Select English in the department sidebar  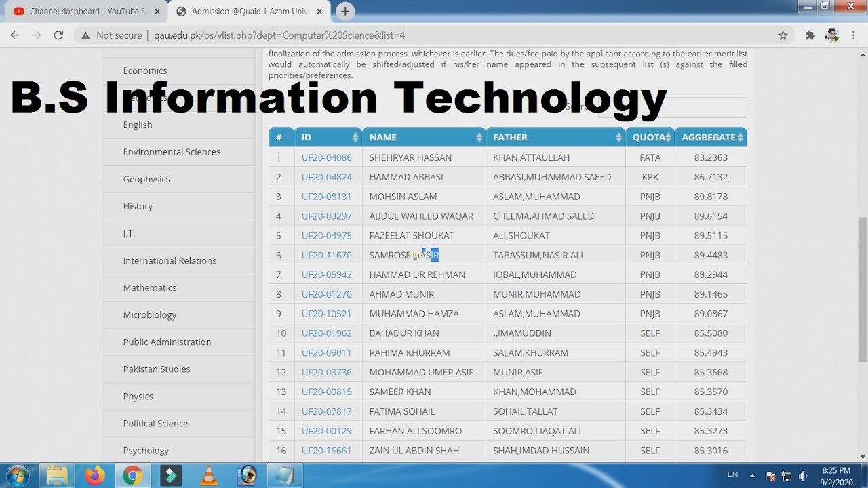(x=138, y=125)
